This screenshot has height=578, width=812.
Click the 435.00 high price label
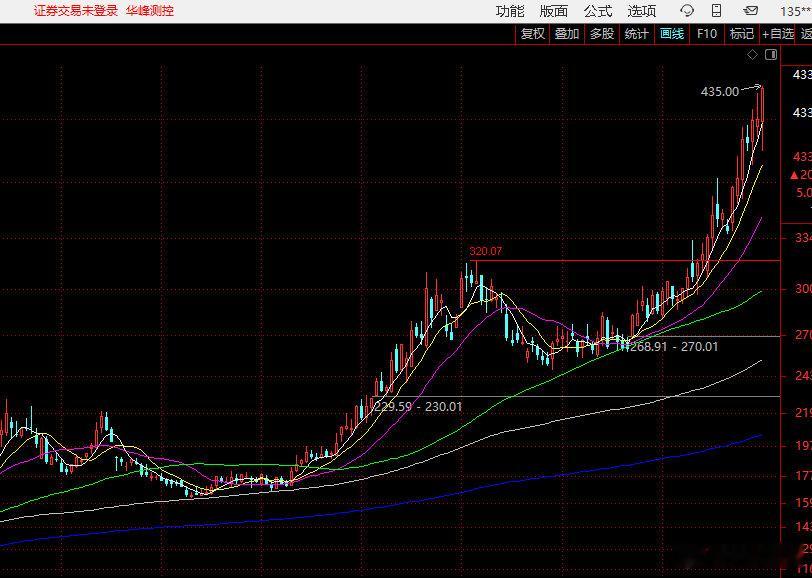[x=720, y=92]
